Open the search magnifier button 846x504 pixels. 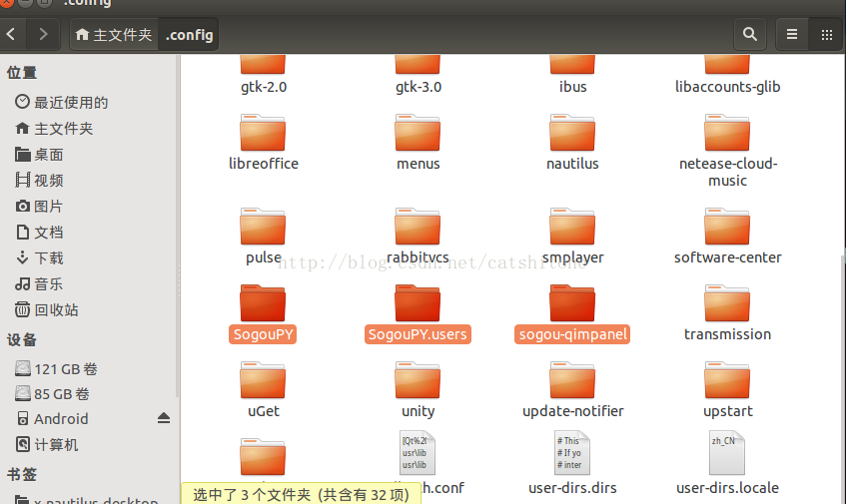750,35
